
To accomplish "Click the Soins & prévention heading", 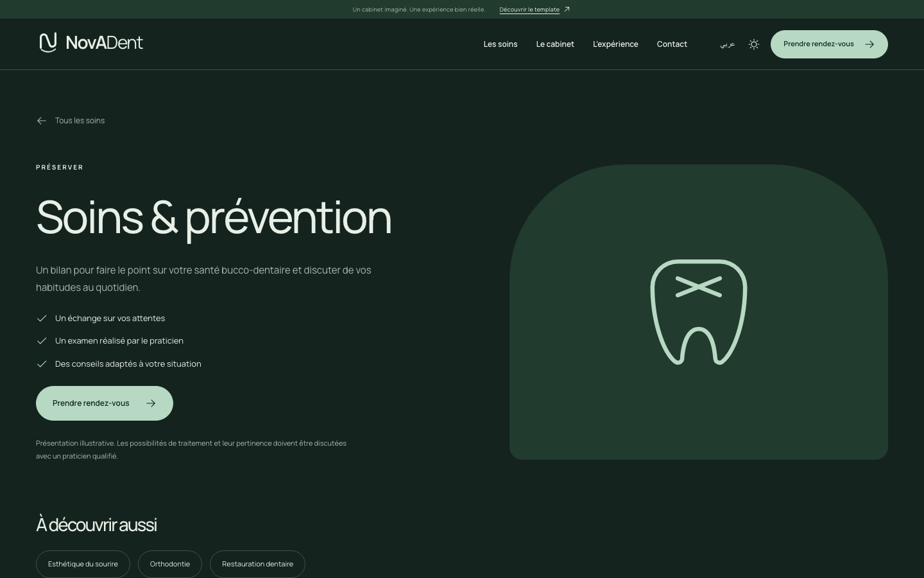I will pos(214,218).
